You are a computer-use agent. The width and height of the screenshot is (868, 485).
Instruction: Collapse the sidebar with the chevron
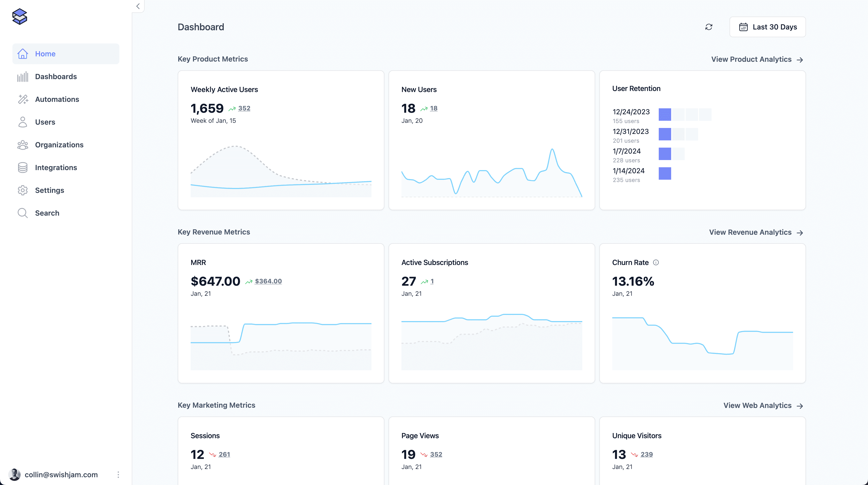pos(138,6)
